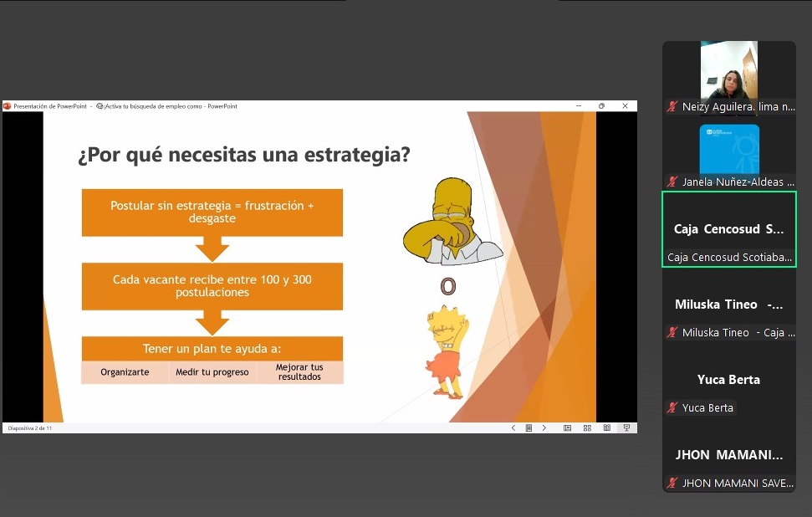Select the Miluska Tineo participant tile
This screenshot has height=517, width=812.
coord(728,305)
